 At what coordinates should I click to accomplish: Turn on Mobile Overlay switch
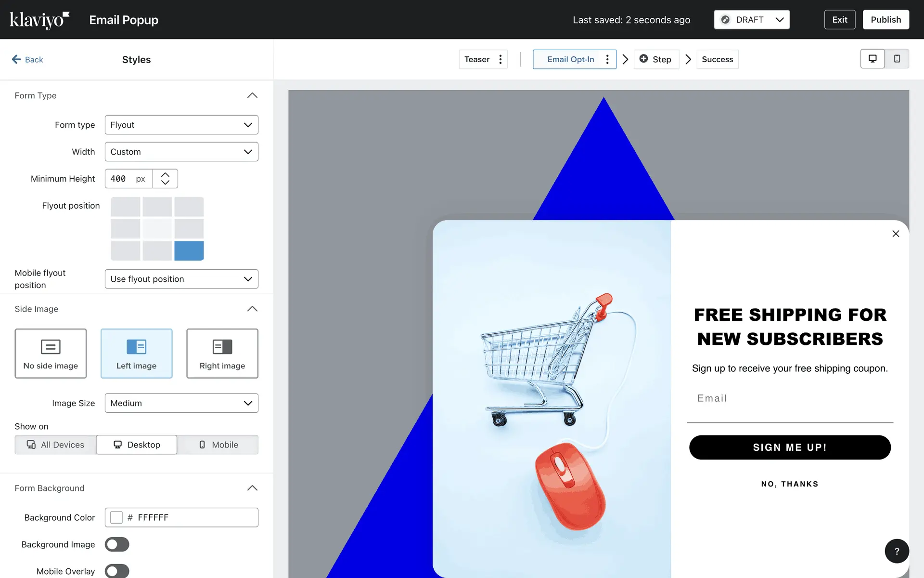tap(117, 571)
